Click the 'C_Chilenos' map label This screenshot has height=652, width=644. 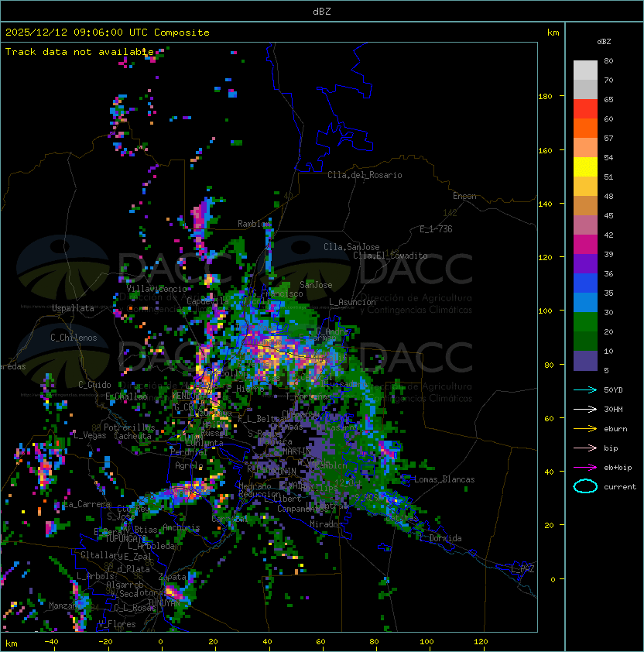(x=74, y=338)
